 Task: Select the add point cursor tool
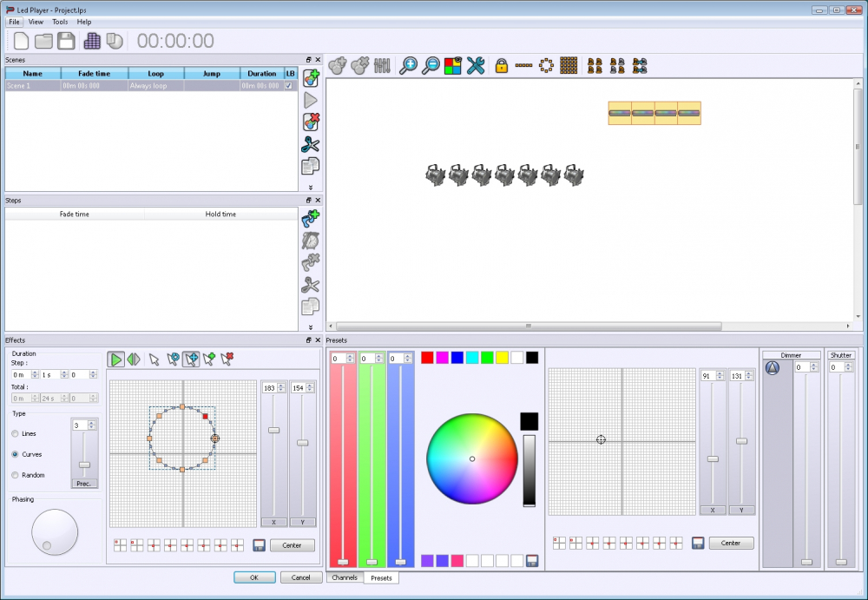[x=209, y=359]
